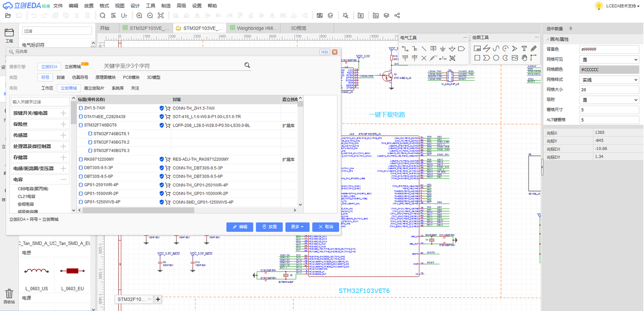Expand the 传感器 category
The width and height of the screenshot is (644, 311).
point(64,135)
